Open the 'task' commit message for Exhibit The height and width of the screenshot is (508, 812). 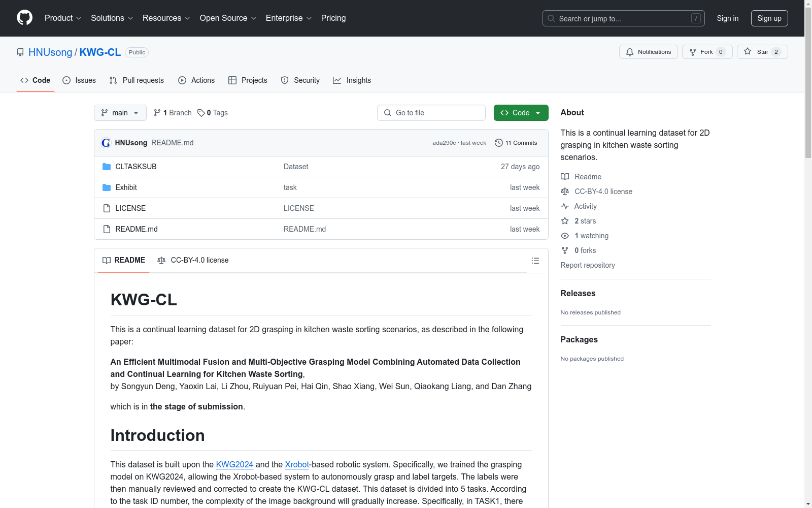click(290, 187)
